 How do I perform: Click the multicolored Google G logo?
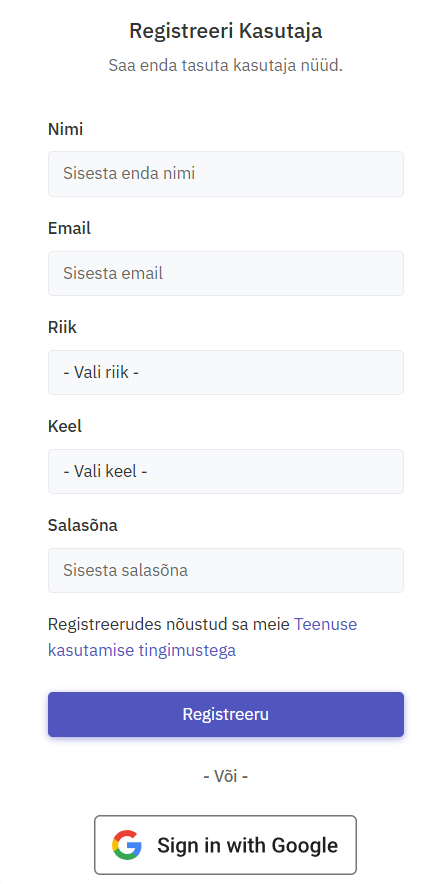coord(127,845)
